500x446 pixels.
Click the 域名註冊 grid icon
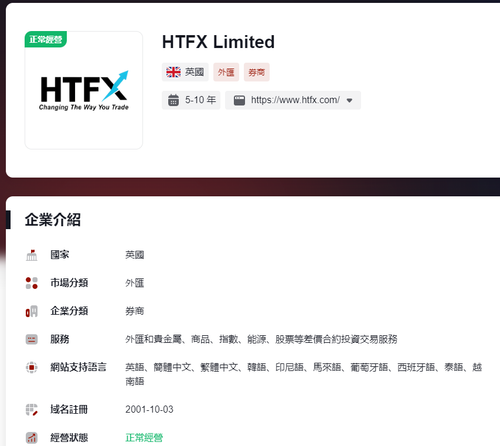pyautogui.click(x=32, y=410)
